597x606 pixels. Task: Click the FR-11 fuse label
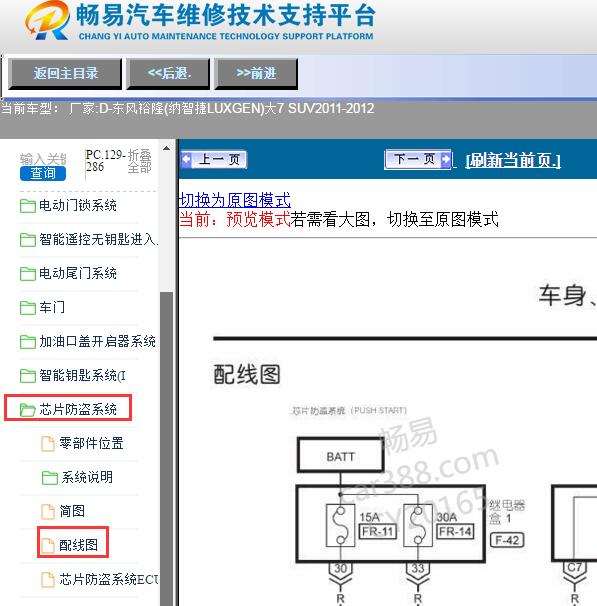click(x=378, y=531)
